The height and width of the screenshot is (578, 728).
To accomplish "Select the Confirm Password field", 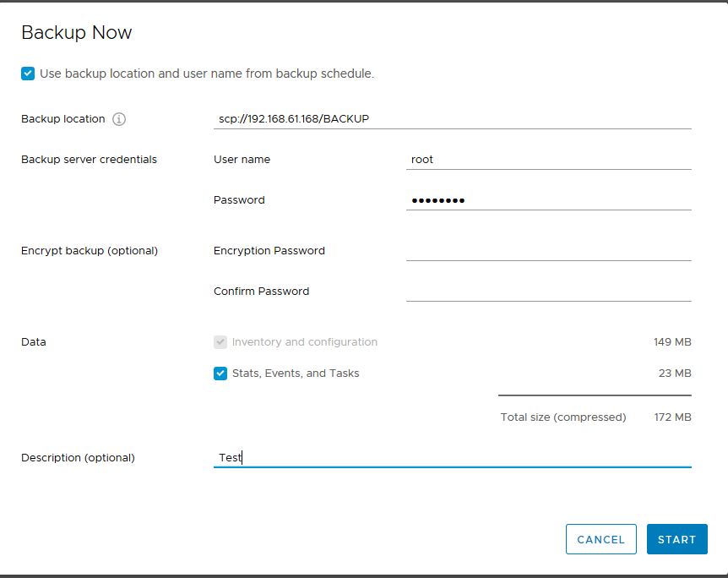I will click(x=549, y=292).
